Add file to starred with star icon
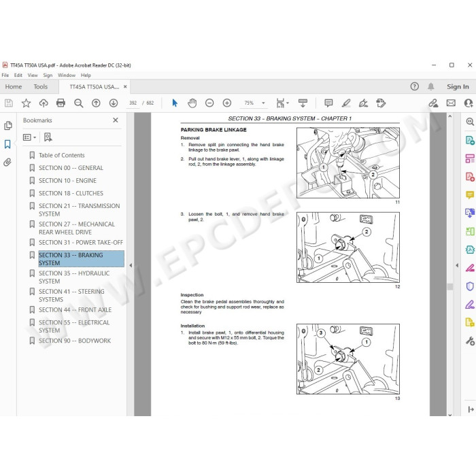The image size is (476, 476). coord(26,103)
